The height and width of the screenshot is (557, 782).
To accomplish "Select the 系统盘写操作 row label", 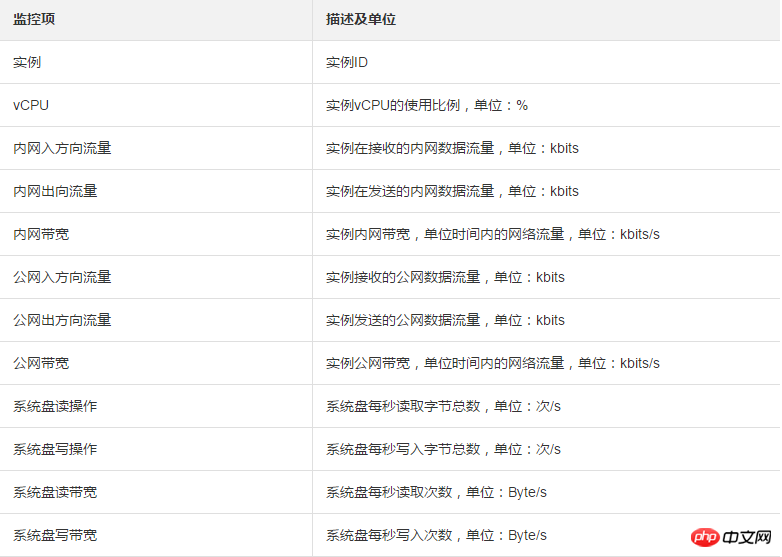I will [x=55, y=449].
